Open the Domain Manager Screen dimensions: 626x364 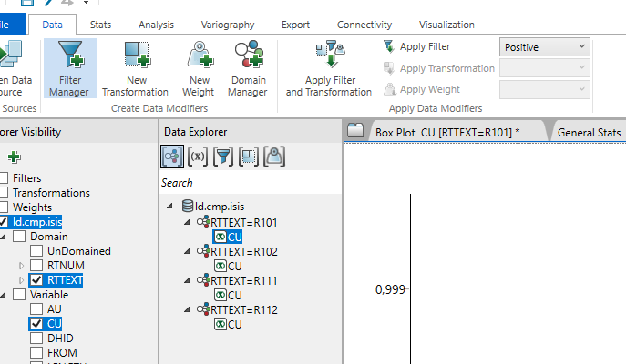click(x=248, y=68)
